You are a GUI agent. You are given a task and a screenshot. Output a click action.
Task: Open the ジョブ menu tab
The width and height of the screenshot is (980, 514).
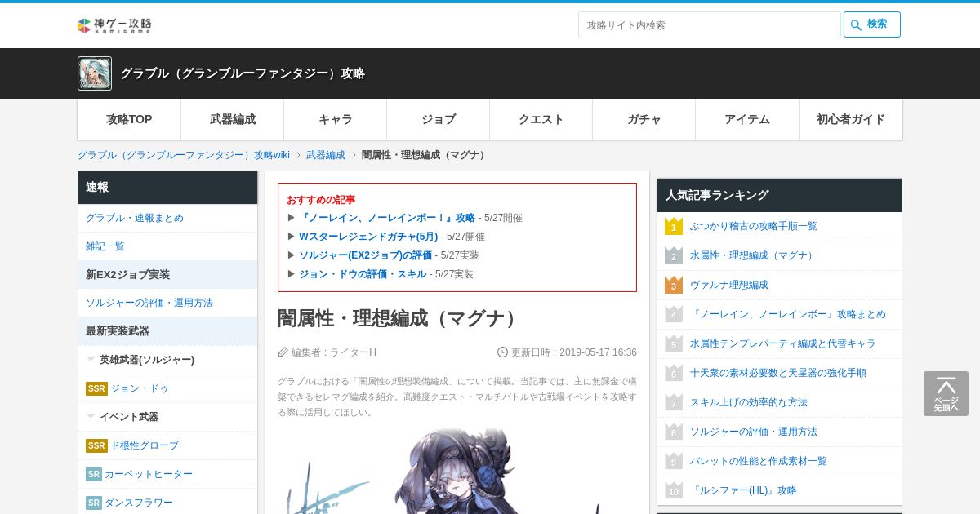pyautogui.click(x=439, y=119)
